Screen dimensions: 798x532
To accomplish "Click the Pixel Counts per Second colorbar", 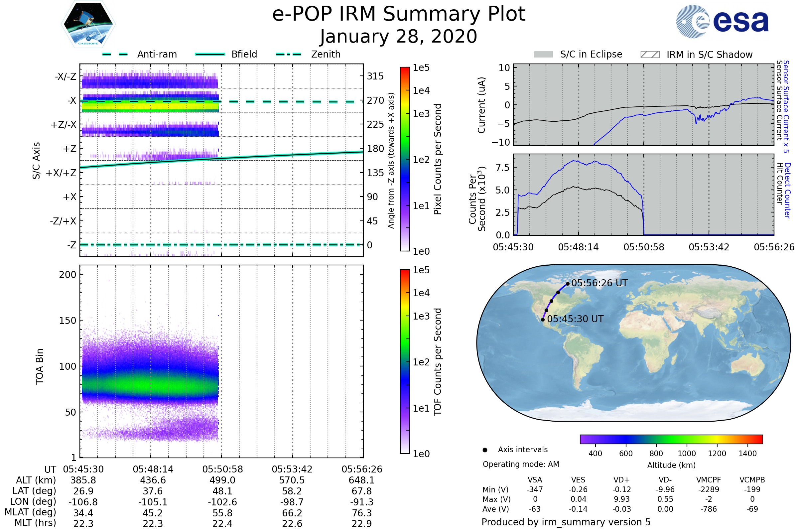I will click(405, 159).
